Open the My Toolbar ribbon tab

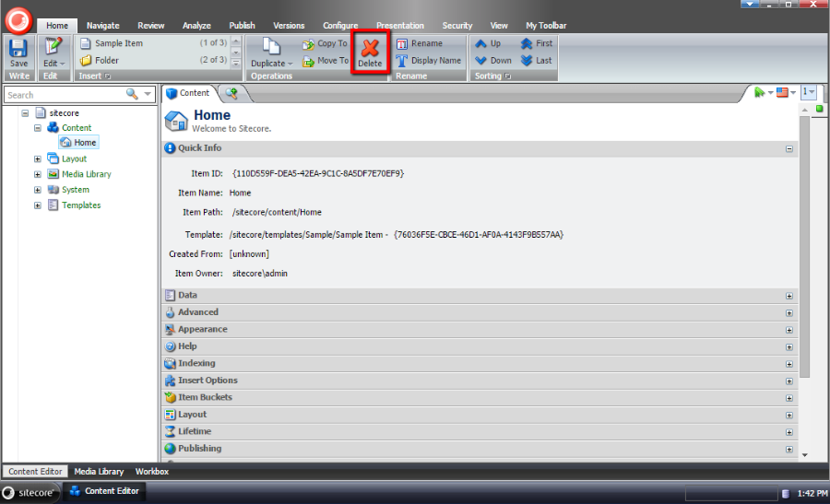coord(546,26)
